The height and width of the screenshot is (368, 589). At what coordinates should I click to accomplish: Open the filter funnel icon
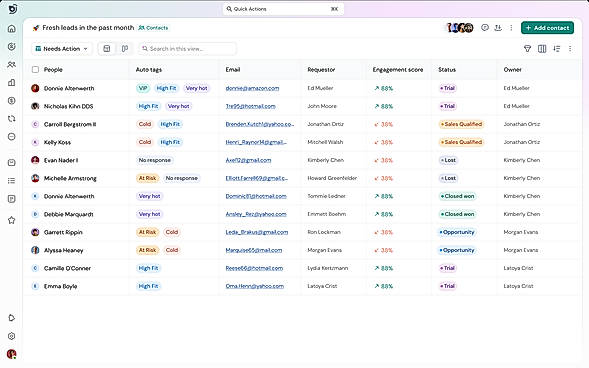pos(527,48)
